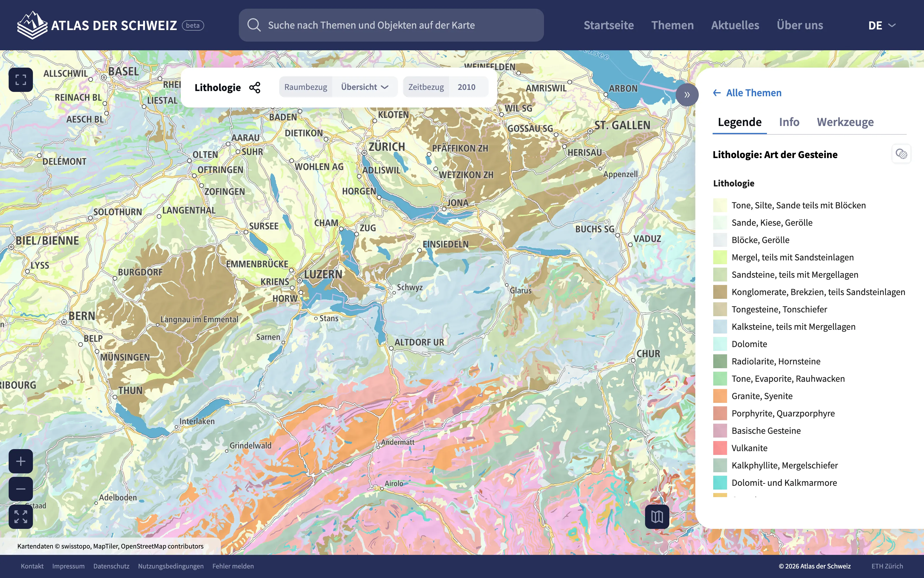Open the Themen menu item

(672, 25)
